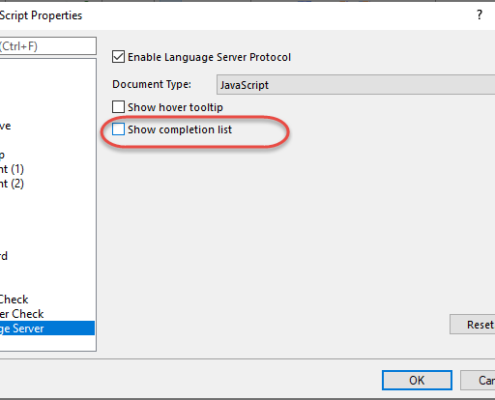This screenshot has width=495, height=400.
Task: Enable Show hover tooltip checkbox
Action: coord(118,107)
